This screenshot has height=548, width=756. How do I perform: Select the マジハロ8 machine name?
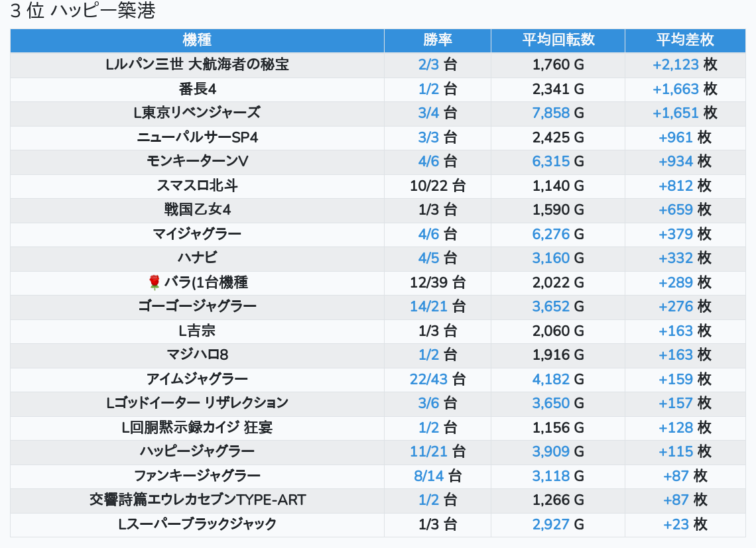pyautogui.click(x=197, y=355)
